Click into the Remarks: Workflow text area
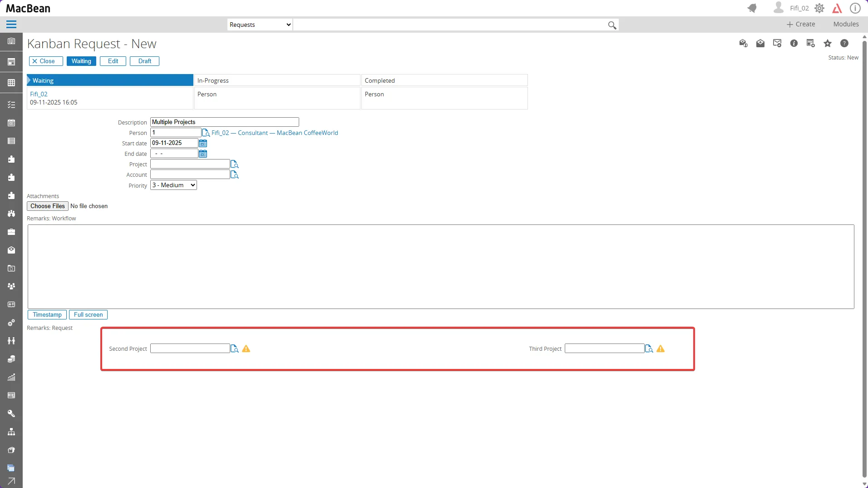 point(440,267)
